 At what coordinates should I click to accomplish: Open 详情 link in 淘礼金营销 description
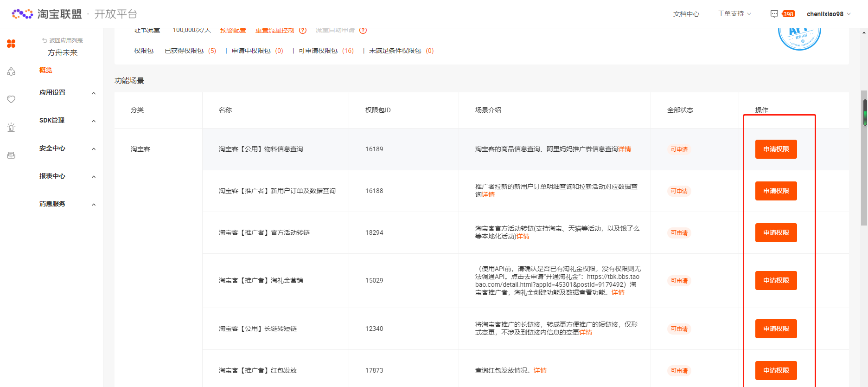point(618,292)
